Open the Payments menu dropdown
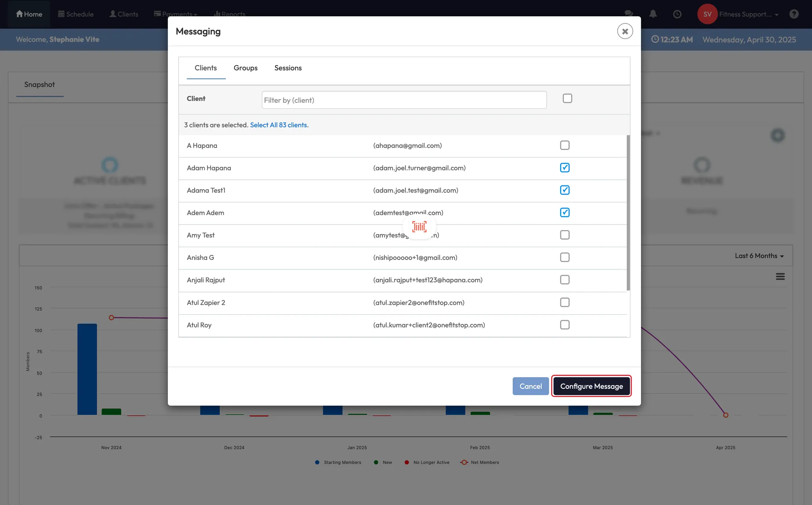812x505 pixels. (176, 14)
